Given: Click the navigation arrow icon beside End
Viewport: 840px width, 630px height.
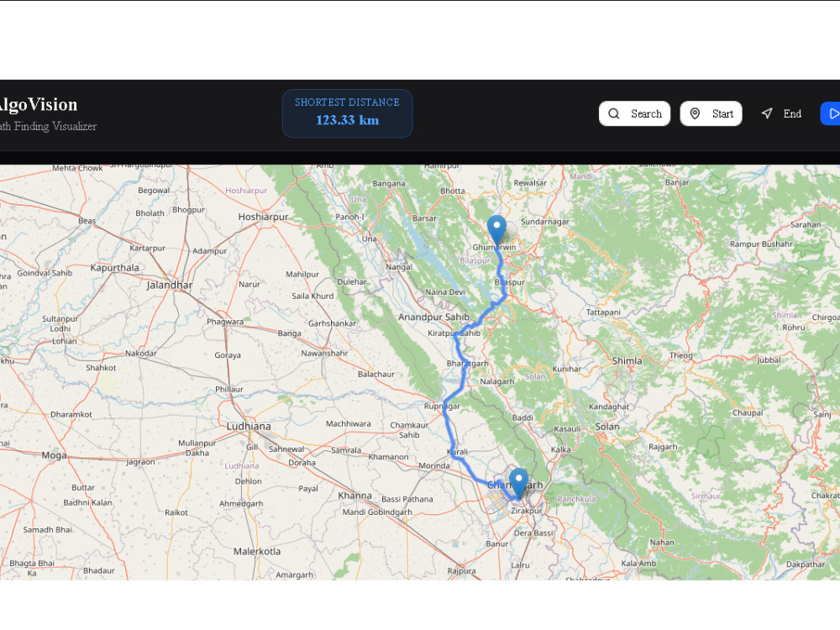Looking at the screenshot, I should click(x=767, y=113).
